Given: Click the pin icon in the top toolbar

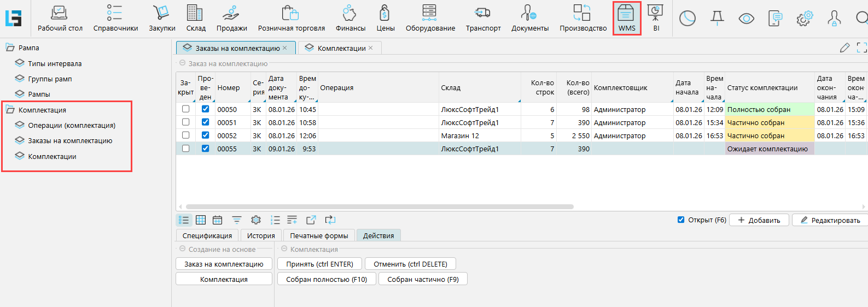Looking at the screenshot, I should tap(717, 19).
